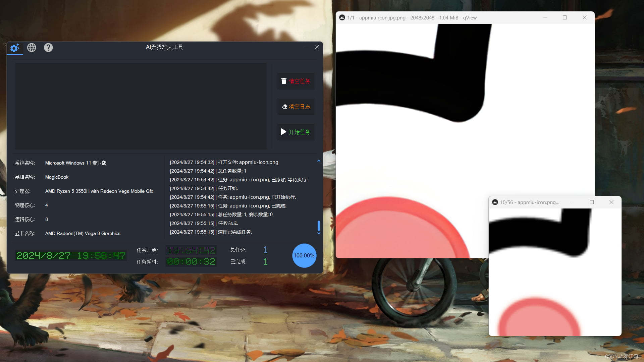
Task: Click the globe language icon
Action: (32, 48)
